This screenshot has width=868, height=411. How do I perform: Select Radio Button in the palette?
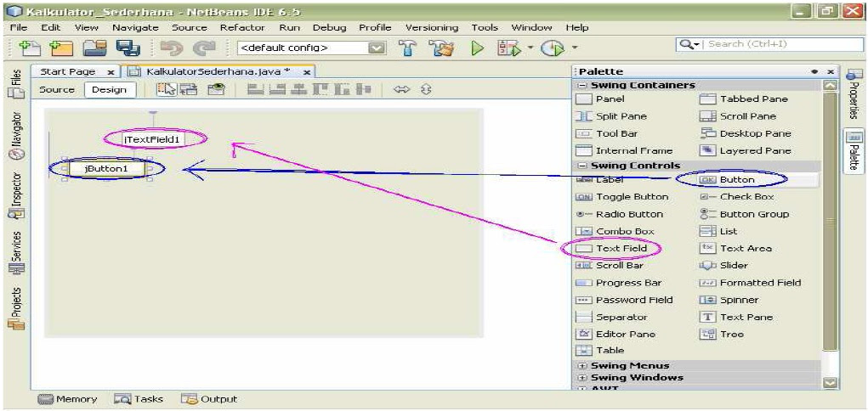620,214
